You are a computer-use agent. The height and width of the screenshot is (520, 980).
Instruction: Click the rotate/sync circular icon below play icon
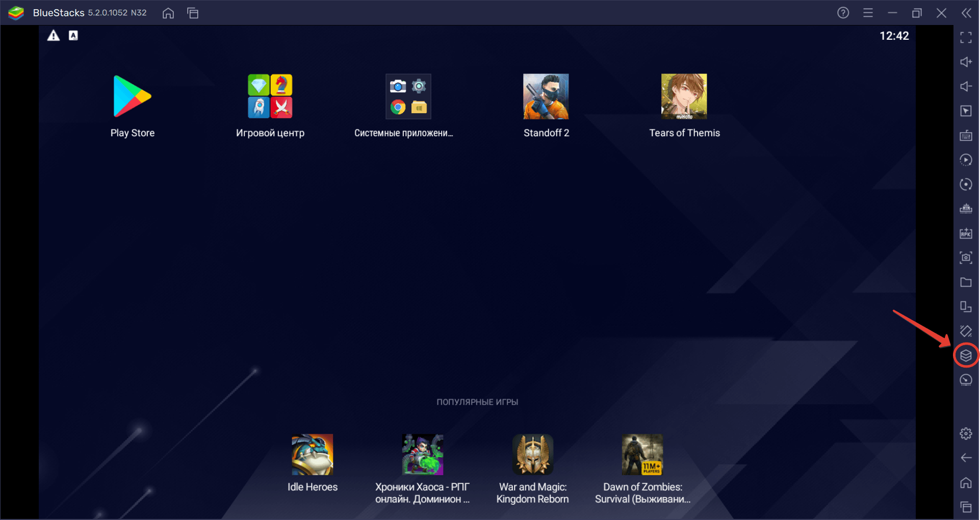click(x=966, y=184)
